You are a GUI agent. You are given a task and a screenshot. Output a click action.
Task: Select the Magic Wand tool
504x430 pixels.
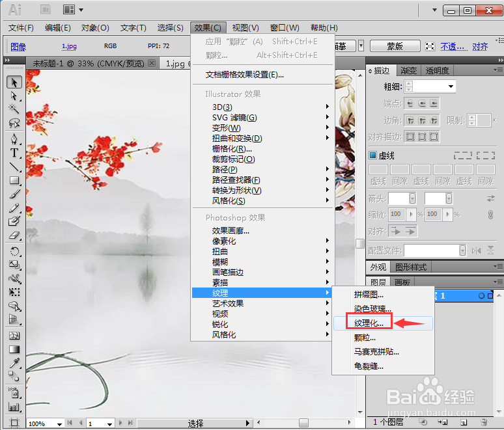(14, 109)
